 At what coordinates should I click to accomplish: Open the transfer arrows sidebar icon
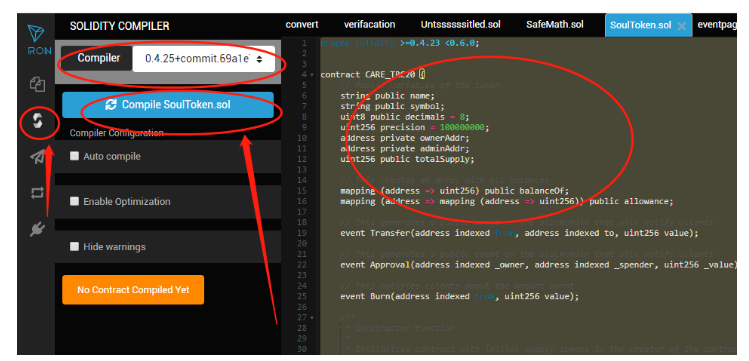(37, 193)
